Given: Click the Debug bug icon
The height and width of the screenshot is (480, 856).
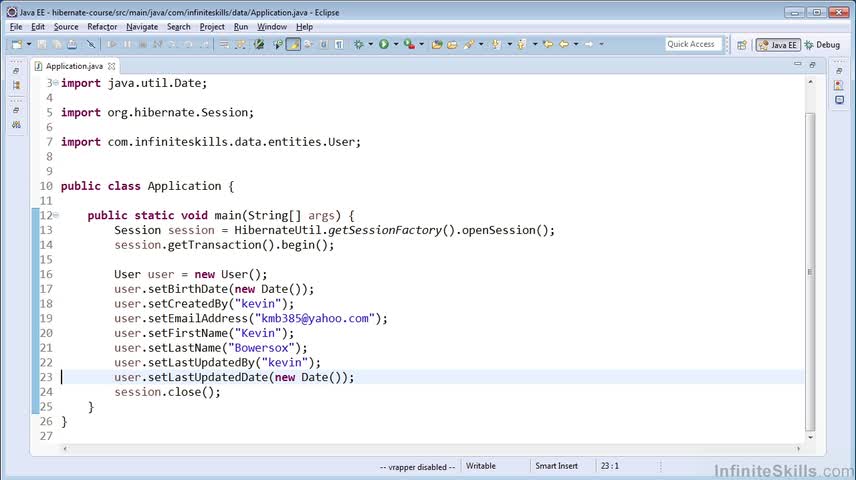Looking at the screenshot, I should (x=359, y=44).
